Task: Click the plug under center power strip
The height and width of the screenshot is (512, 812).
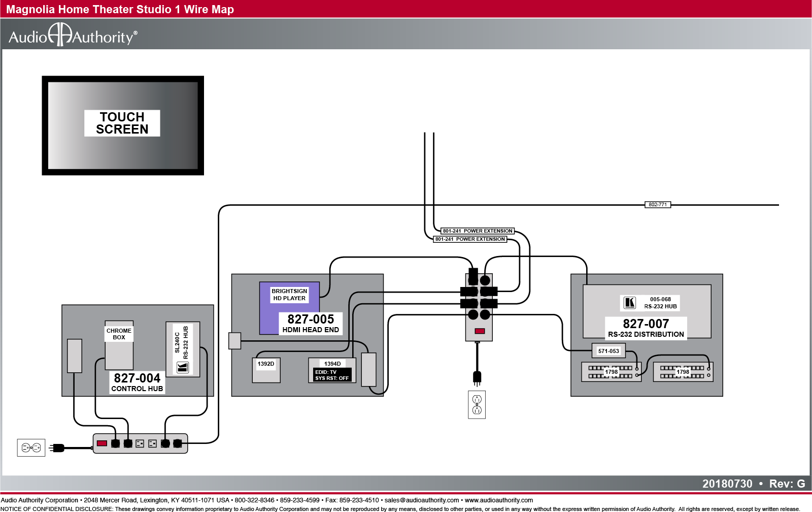Action: click(477, 378)
